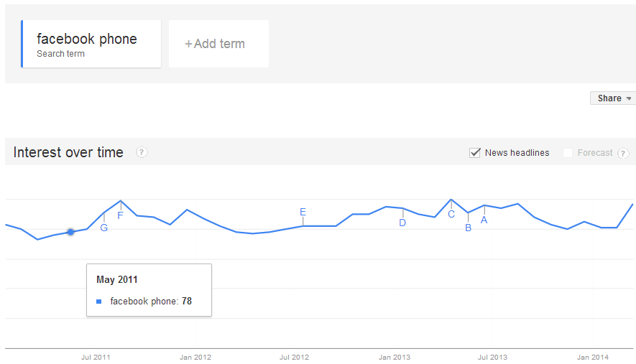Click the +Add term box

pyautogui.click(x=218, y=44)
